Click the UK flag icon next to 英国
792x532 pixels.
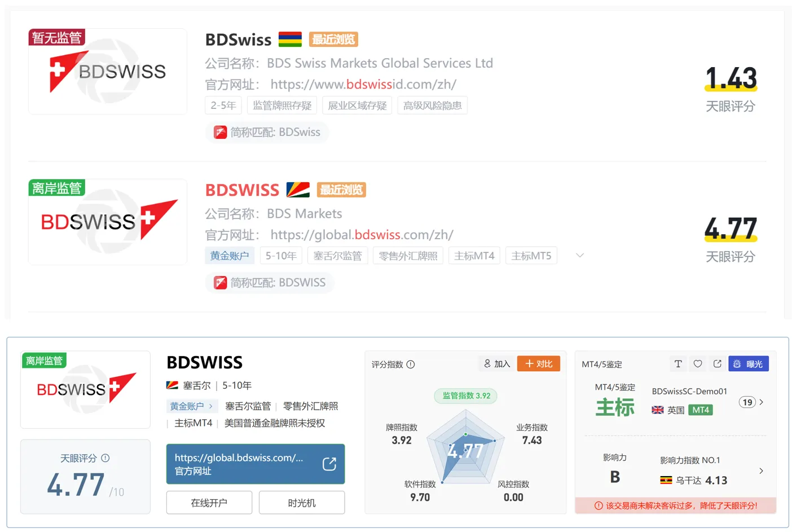(x=658, y=410)
